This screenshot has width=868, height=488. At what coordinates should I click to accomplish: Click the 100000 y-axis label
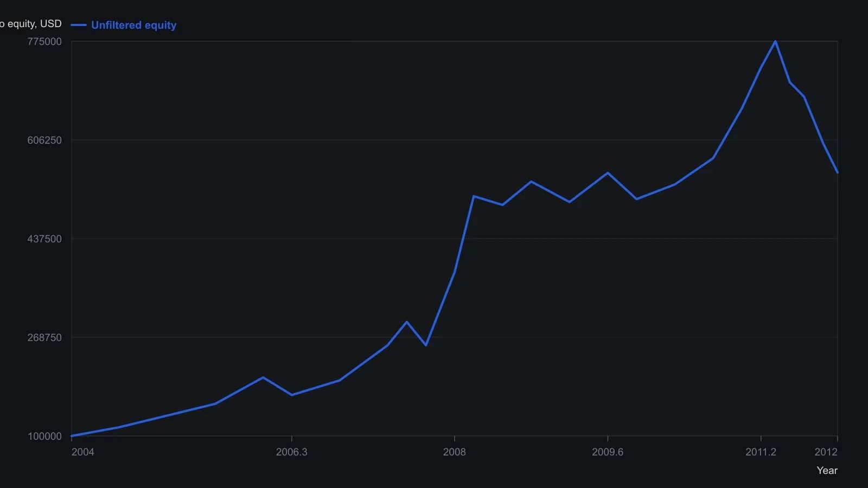point(44,436)
